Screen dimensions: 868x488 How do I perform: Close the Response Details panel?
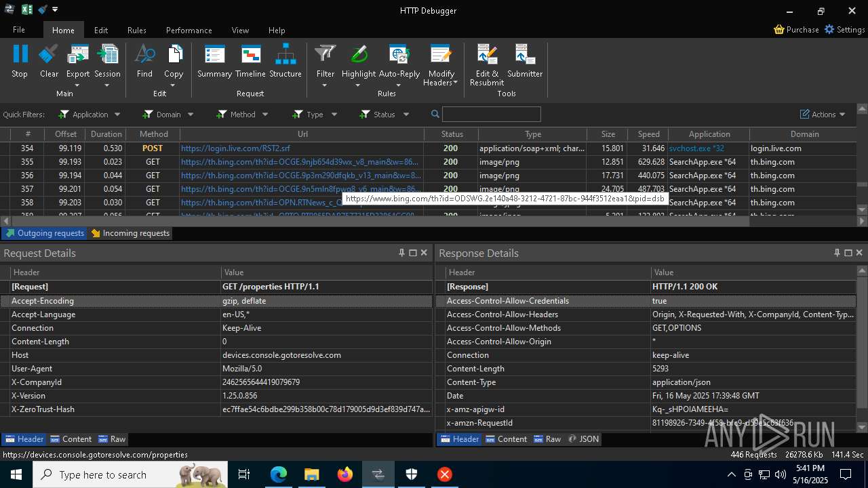859,253
